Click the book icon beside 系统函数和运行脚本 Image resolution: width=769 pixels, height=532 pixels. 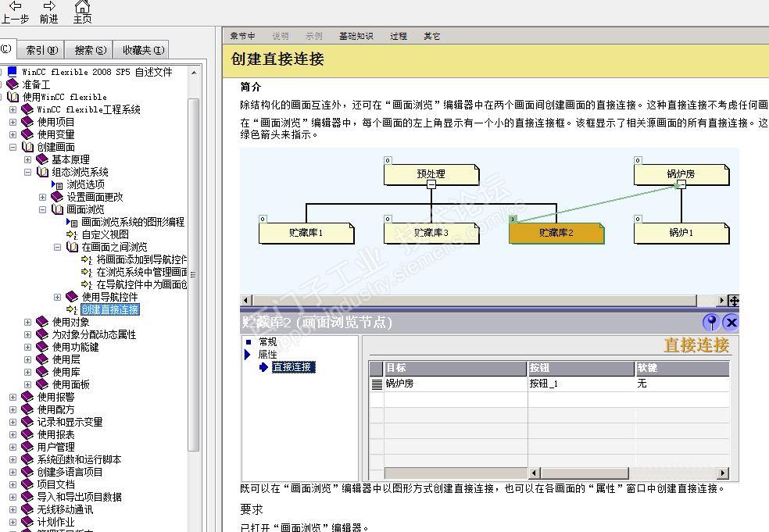click(x=27, y=459)
